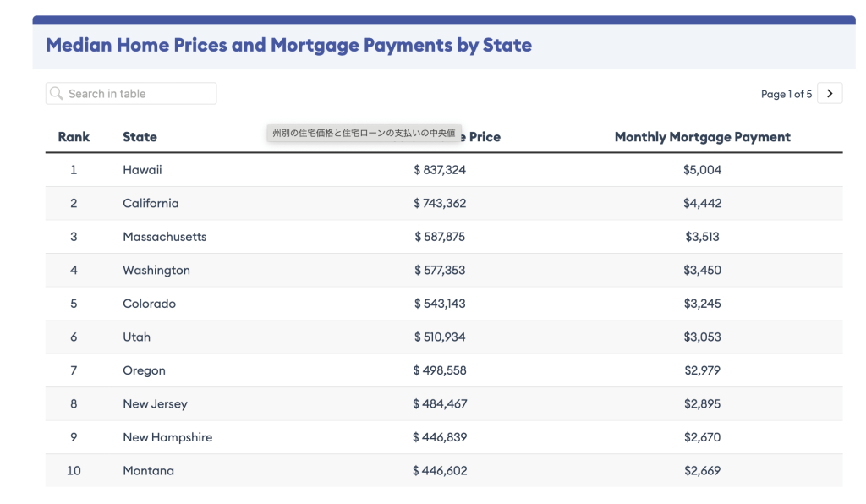Sort by State column header
Screen dimensions: 866x504
[x=140, y=137]
